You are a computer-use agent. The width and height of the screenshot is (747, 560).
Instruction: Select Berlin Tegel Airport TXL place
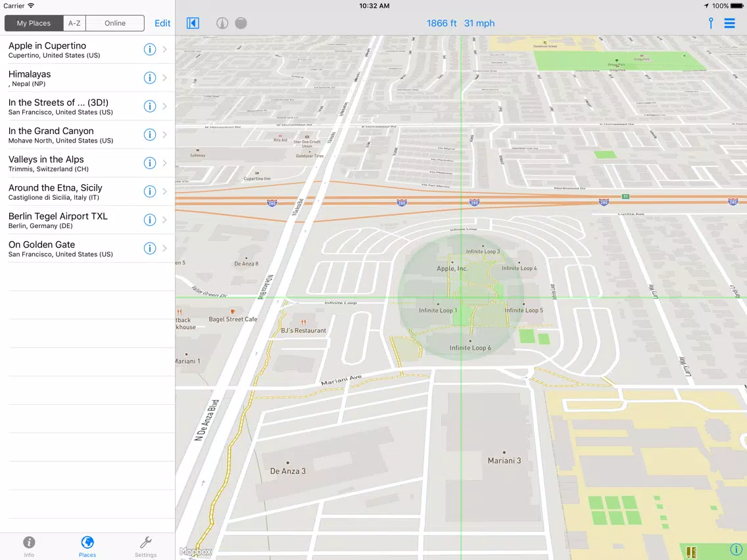tap(87, 220)
